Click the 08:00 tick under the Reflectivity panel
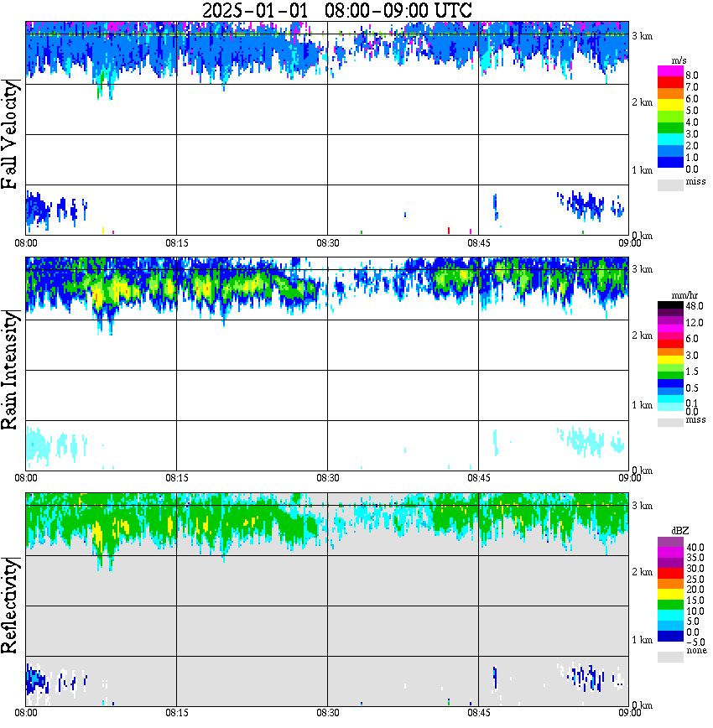Image resolution: width=713 pixels, height=728 pixels. [x=26, y=713]
